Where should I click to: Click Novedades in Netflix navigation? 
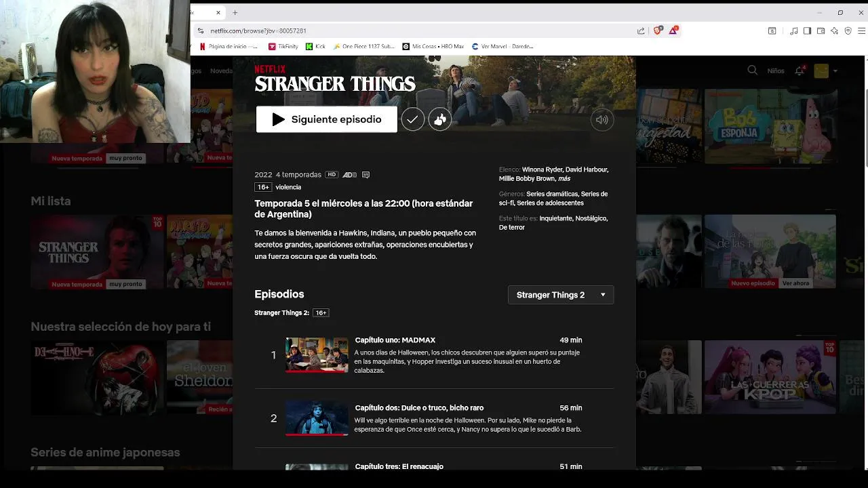pos(221,71)
